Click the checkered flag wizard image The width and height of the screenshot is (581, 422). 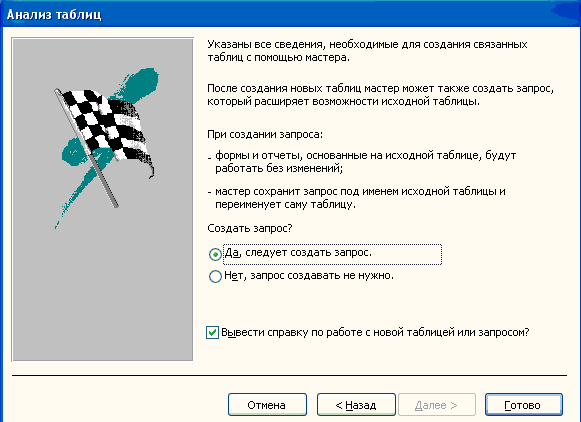point(102,199)
